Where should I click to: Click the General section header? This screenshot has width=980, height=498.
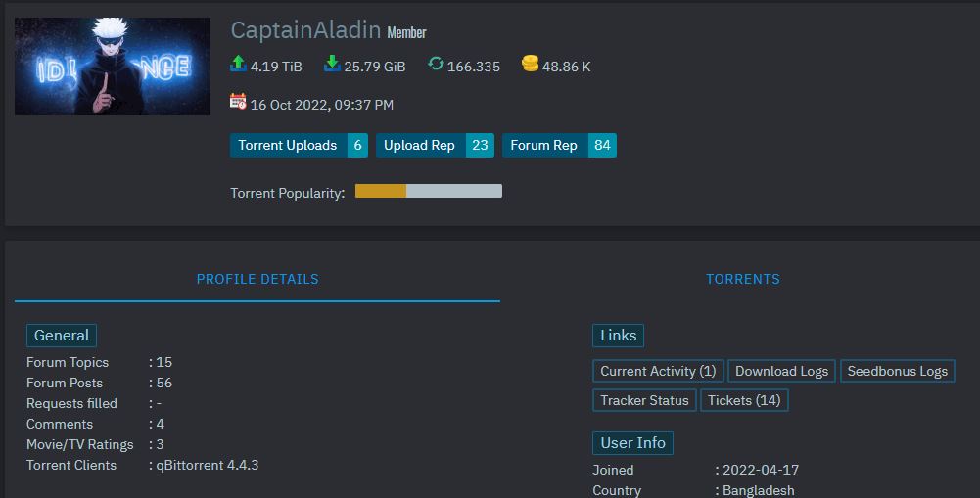62,336
